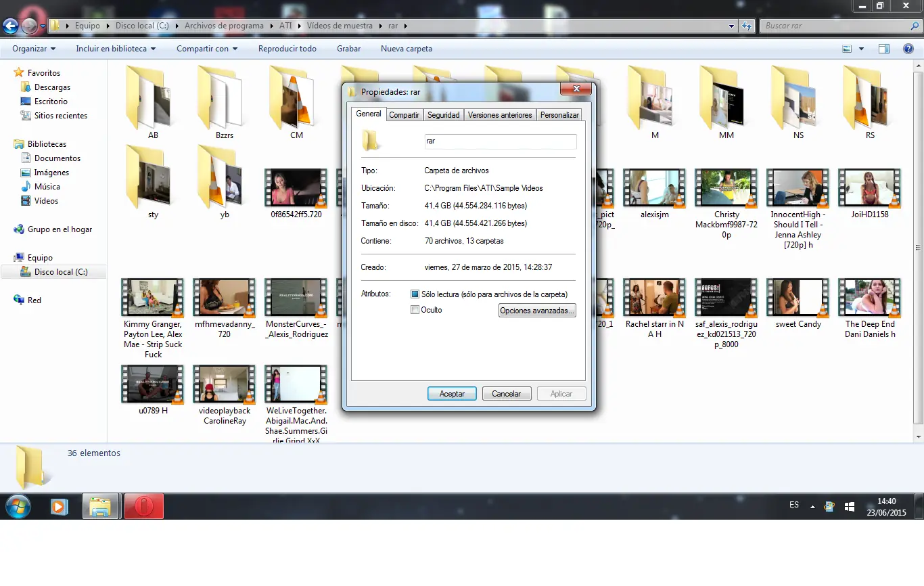The height and width of the screenshot is (586, 924).
Task: Close the Propiedades: rar dialog
Action: pos(577,89)
